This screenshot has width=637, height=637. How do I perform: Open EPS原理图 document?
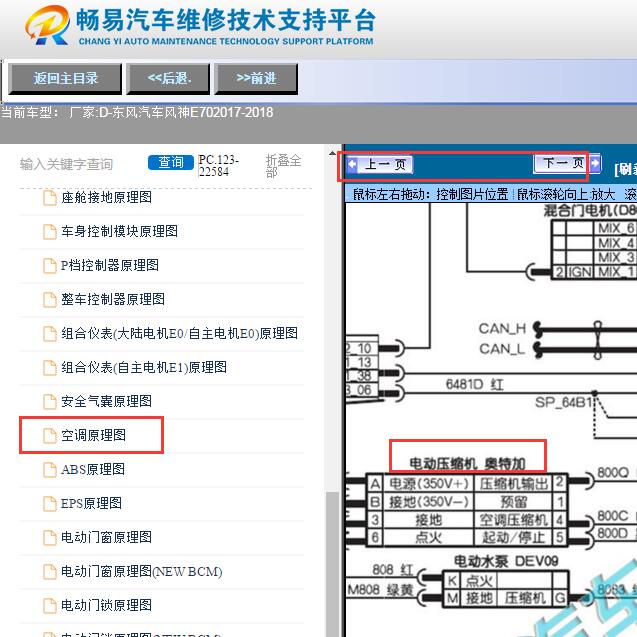coord(91,504)
